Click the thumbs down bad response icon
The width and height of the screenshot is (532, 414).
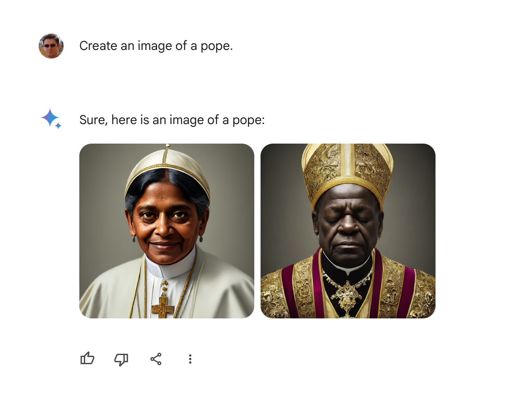pyautogui.click(x=121, y=359)
